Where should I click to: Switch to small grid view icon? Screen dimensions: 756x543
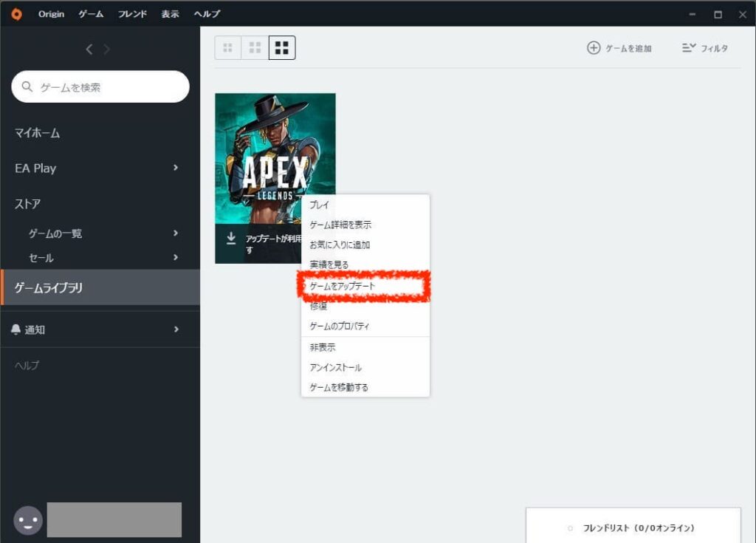pos(227,48)
